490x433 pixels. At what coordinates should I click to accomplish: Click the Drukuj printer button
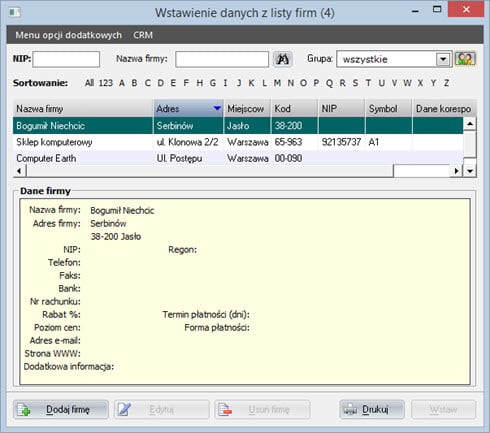point(372,409)
